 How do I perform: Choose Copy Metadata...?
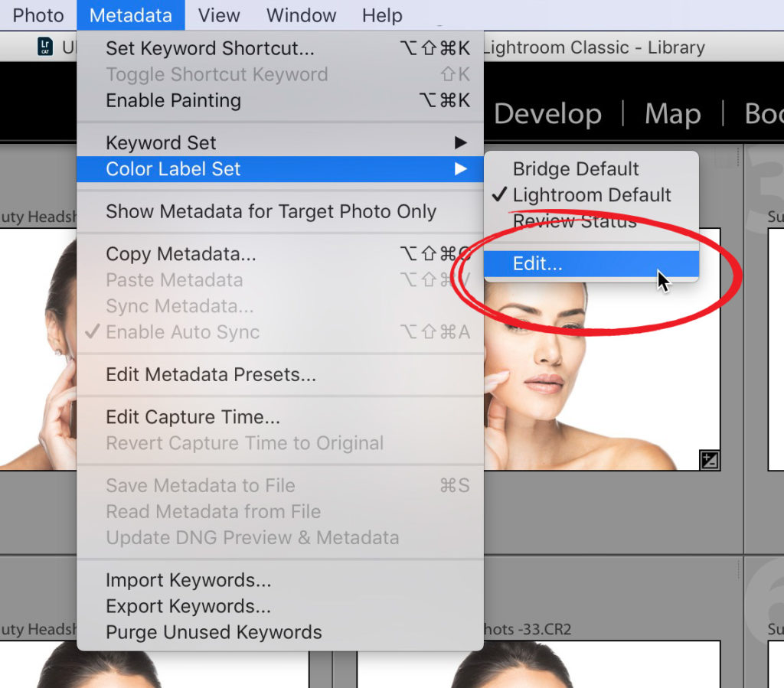click(x=280, y=254)
